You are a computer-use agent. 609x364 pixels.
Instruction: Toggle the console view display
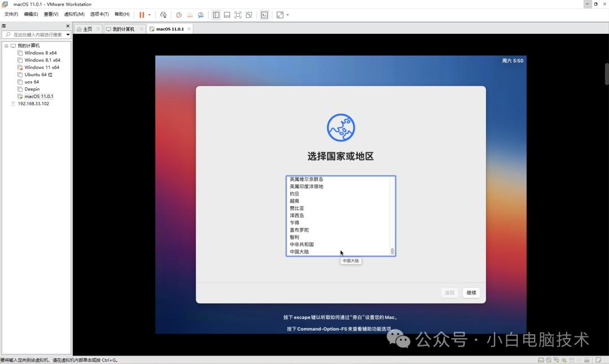click(x=264, y=15)
